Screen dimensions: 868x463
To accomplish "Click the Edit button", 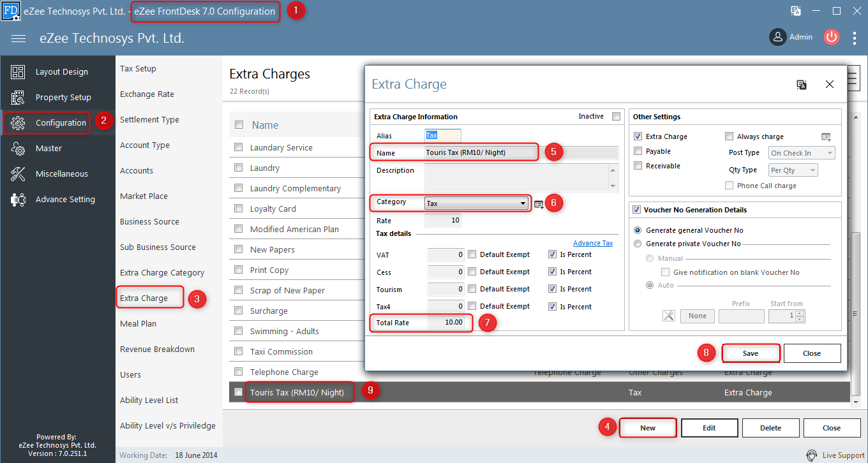I will [709, 428].
